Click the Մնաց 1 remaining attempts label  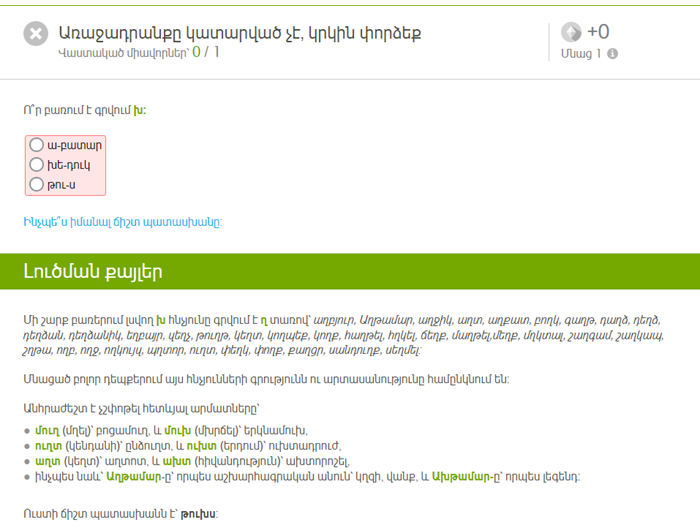(x=581, y=54)
